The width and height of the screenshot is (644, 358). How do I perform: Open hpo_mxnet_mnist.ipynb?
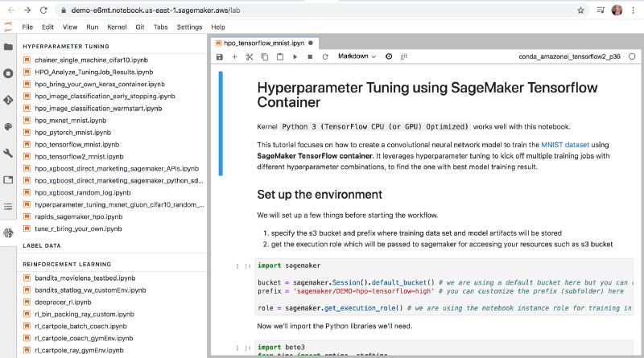[70, 121]
